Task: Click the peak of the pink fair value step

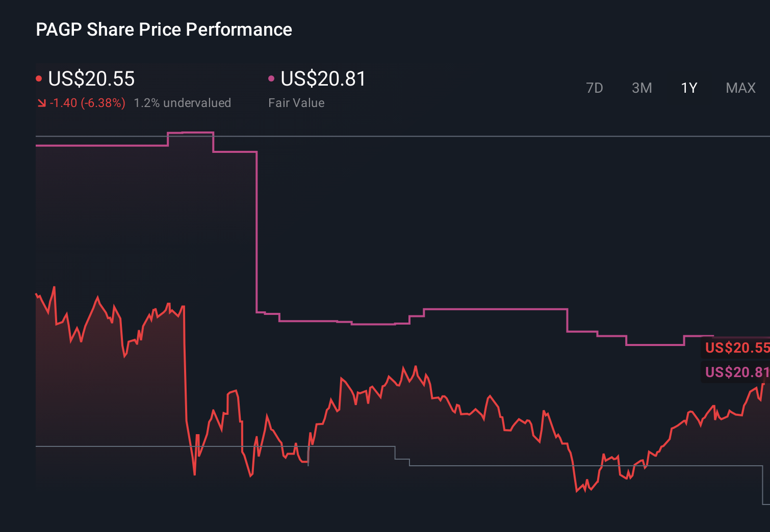Action: click(x=190, y=132)
